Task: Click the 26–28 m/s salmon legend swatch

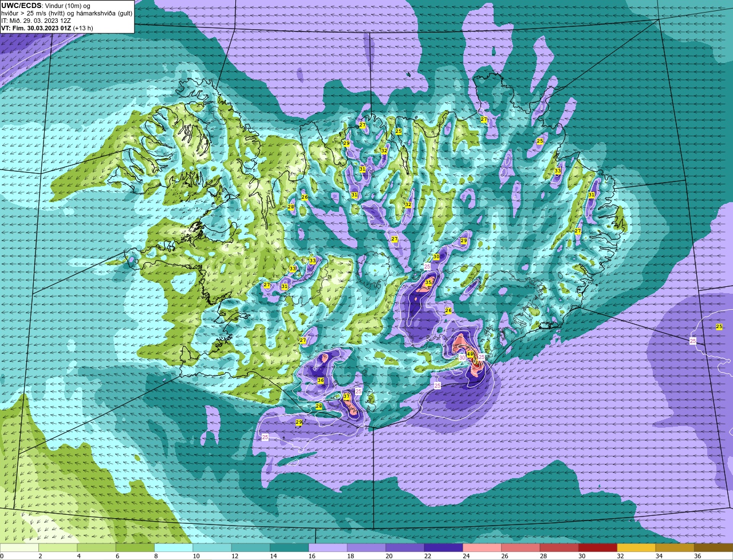Action: click(x=521, y=547)
